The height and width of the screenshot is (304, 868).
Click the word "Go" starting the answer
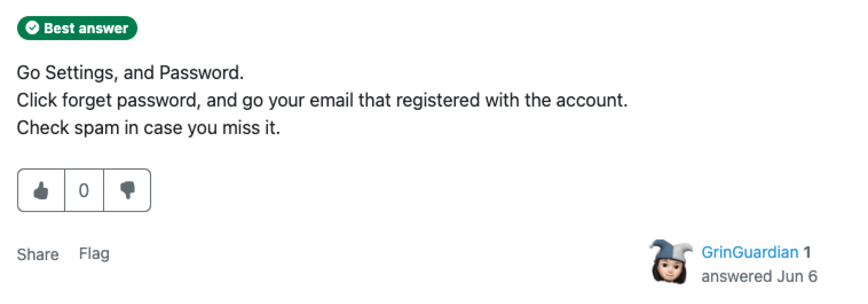click(x=28, y=73)
